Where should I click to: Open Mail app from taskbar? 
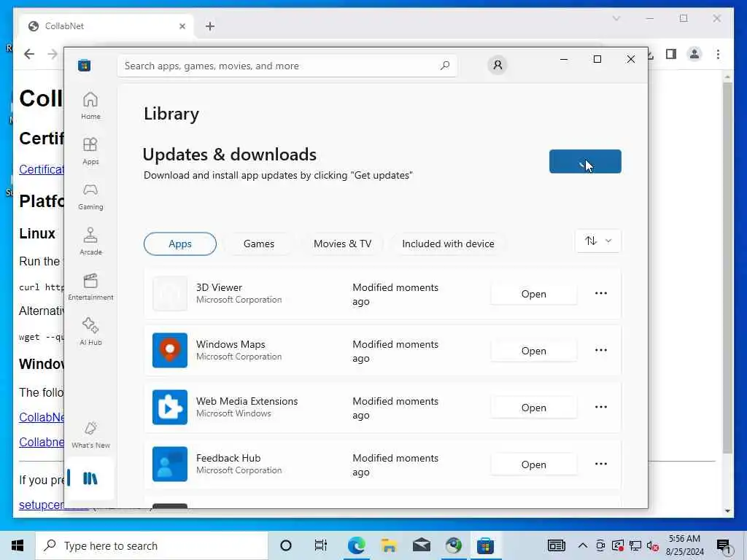(421, 545)
